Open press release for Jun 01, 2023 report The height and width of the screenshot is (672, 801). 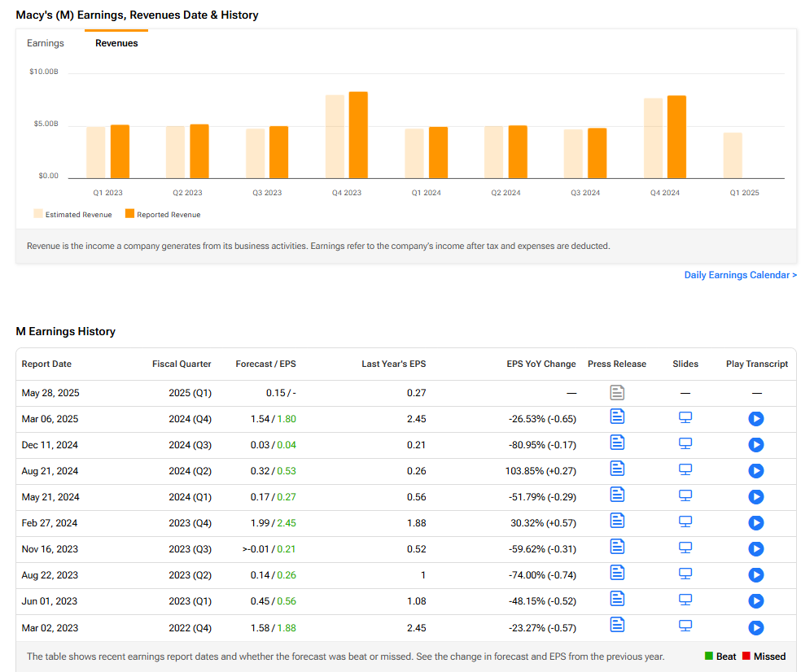tap(617, 599)
